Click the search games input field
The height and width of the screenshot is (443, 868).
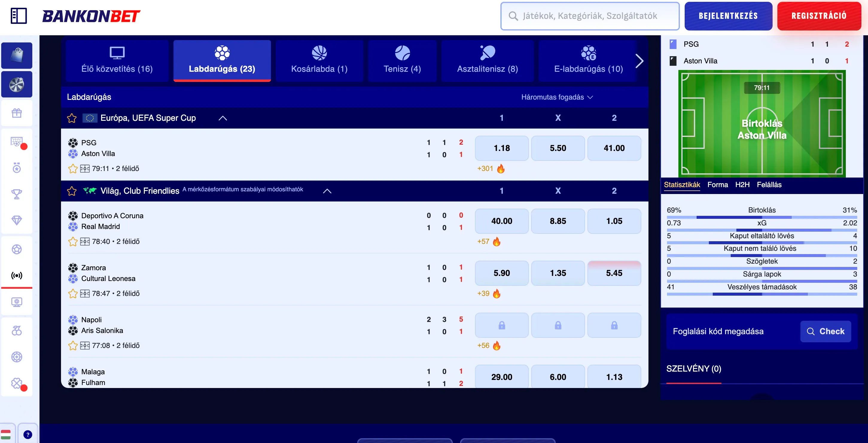coord(590,16)
